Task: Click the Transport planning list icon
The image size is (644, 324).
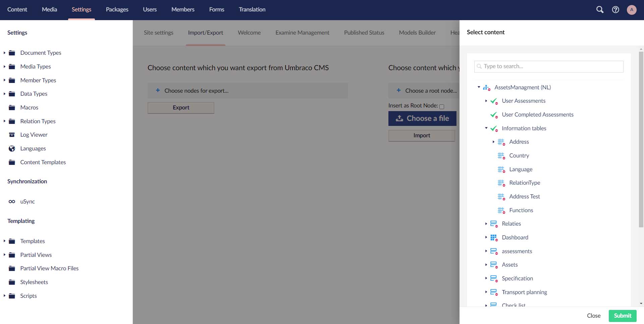Action: coord(494,292)
